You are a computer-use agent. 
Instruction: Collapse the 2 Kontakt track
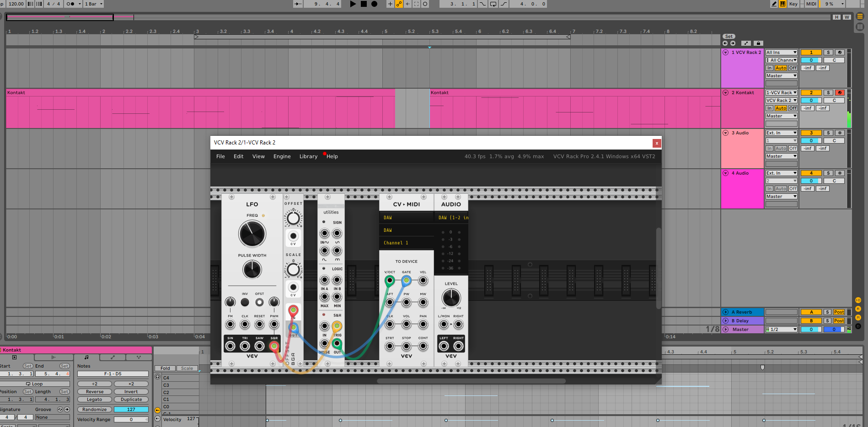coord(725,93)
